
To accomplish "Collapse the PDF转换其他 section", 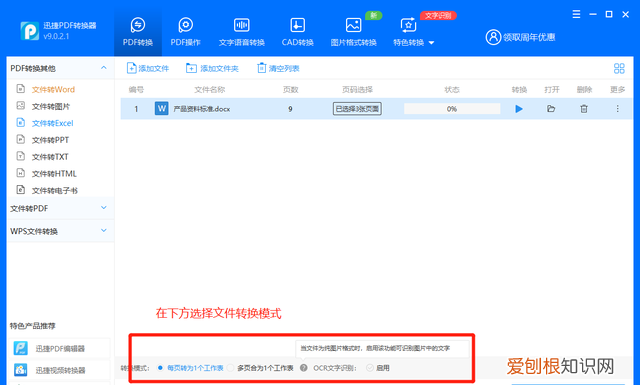I will click(104, 68).
